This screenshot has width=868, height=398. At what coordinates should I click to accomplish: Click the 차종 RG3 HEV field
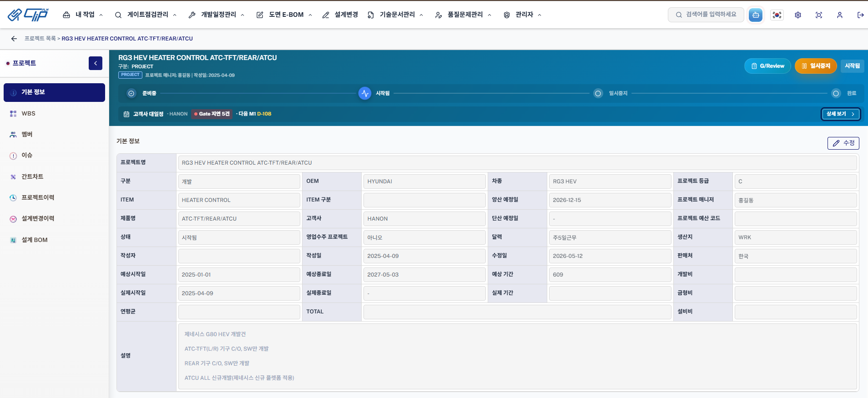[610, 181]
